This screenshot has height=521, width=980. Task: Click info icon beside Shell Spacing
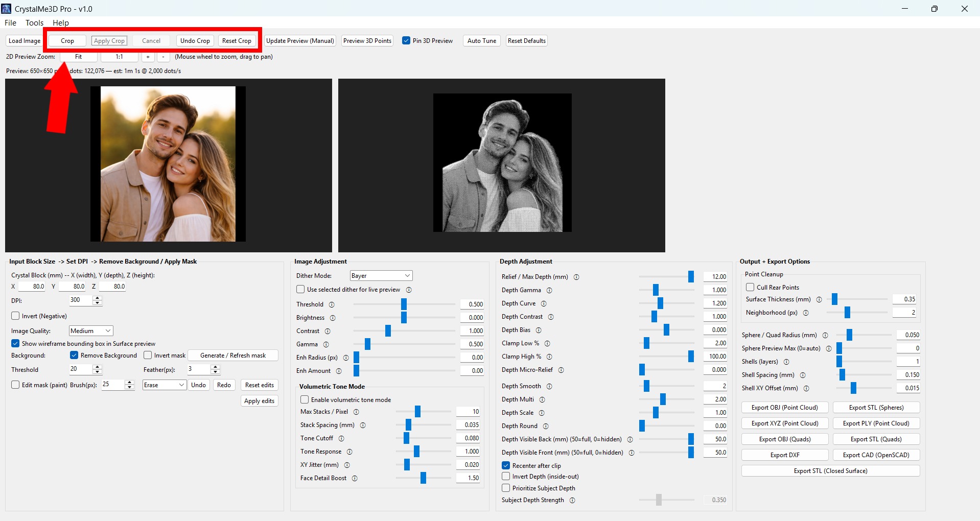pos(803,375)
